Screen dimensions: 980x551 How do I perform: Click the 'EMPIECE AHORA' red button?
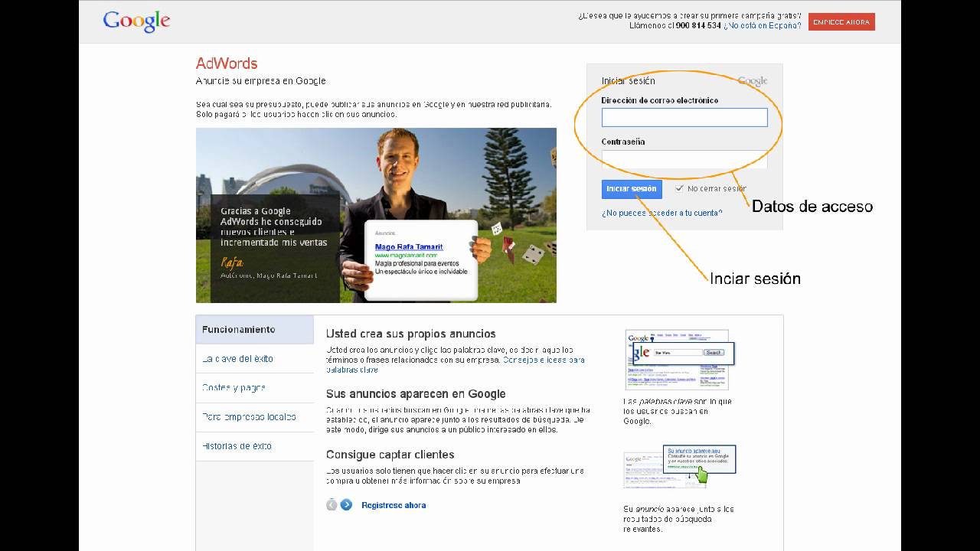tap(841, 22)
